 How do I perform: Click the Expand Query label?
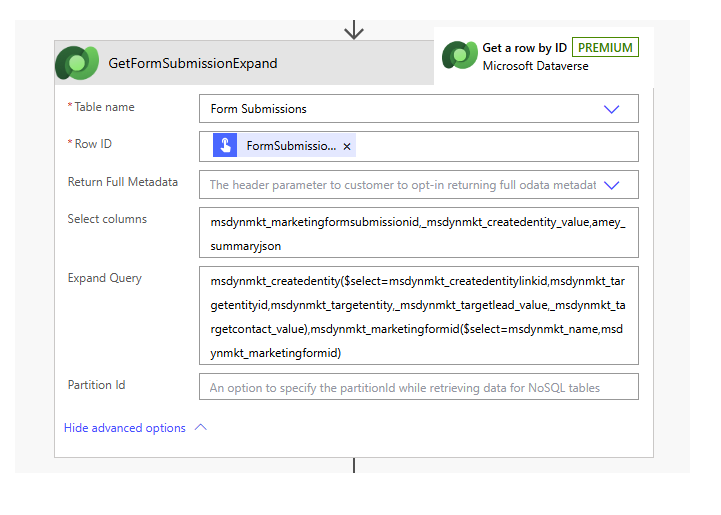[105, 278]
